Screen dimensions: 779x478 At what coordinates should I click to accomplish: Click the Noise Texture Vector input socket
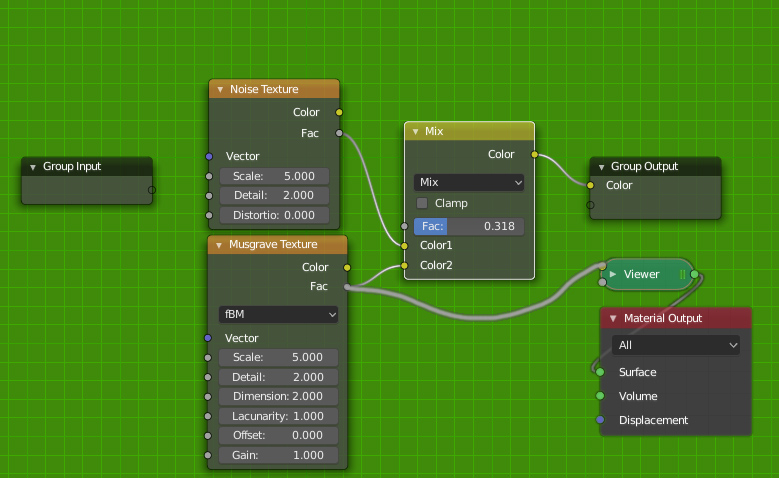point(209,157)
